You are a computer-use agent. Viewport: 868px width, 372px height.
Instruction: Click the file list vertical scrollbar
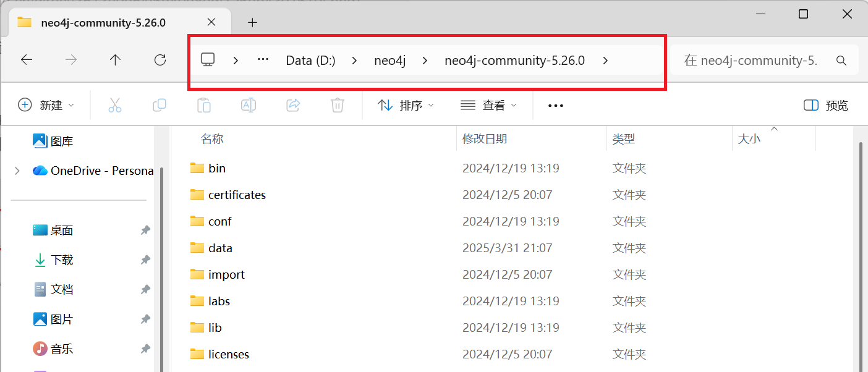tap(861, 256)
